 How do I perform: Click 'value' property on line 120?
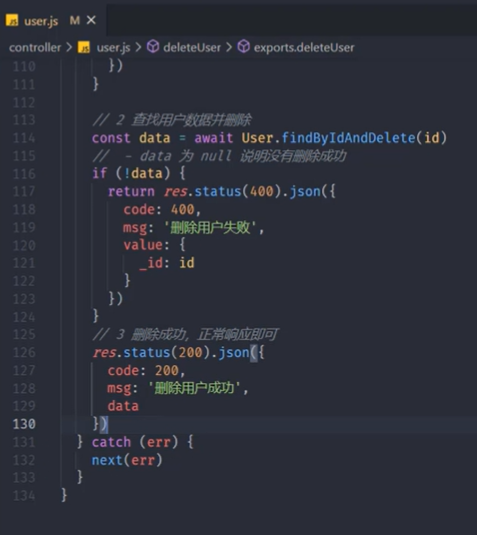tap(143, 245)
